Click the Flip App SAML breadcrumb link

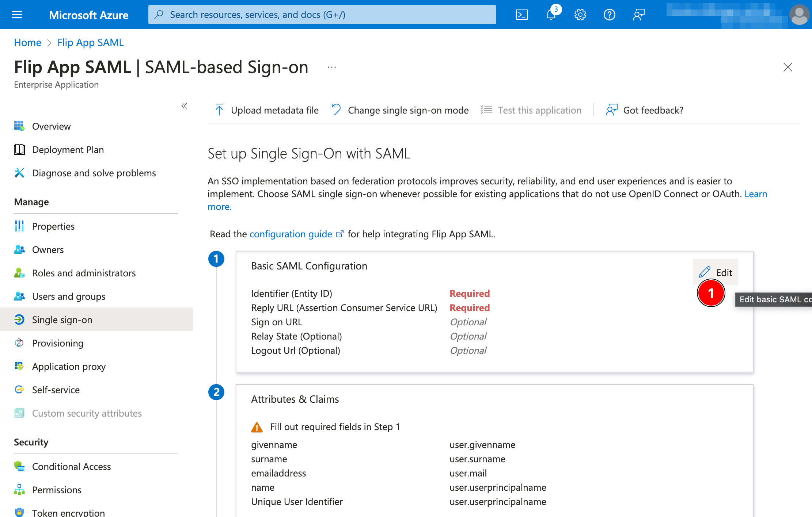(x=90, y=42)
